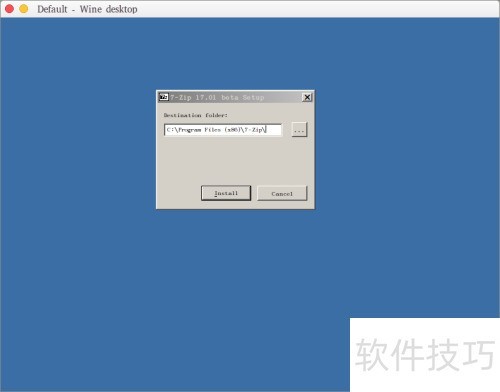Click the Install button
Viewport: 500px width, 392px height.
pyautogui.click(x=226, y=193)
